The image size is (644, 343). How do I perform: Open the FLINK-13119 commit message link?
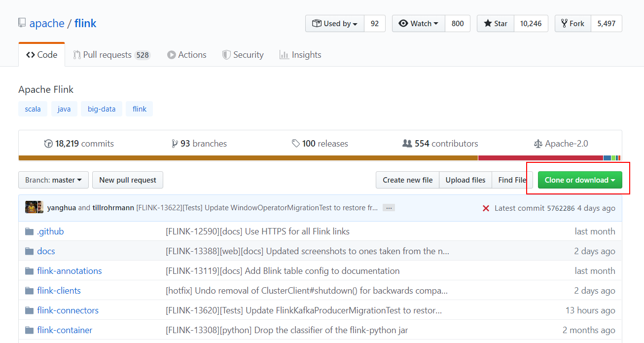[x=283, y=271]
